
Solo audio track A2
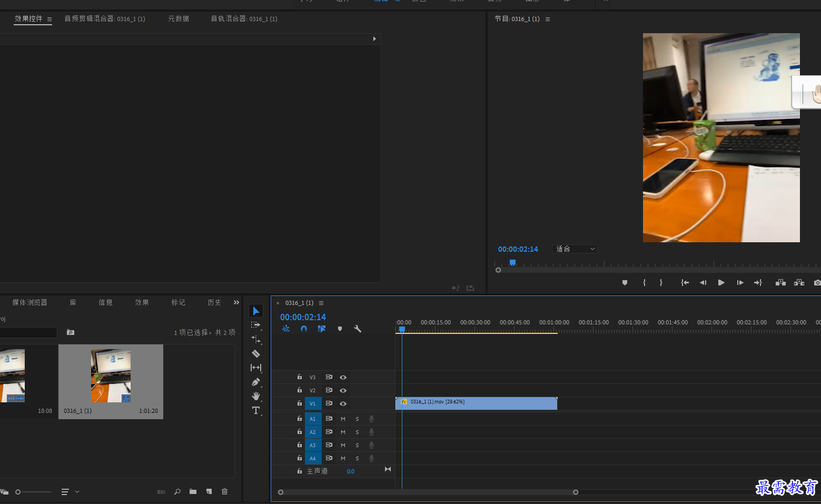(357, 432)
